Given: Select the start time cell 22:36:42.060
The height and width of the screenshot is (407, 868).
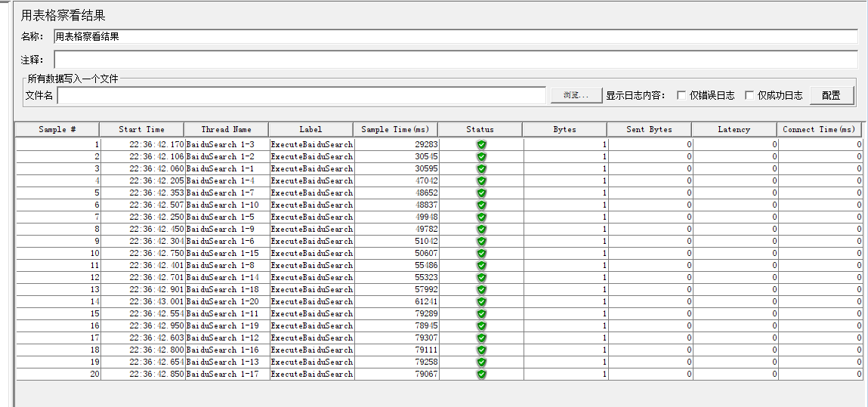Looking at the screenshot, I should (x=143, y=168).
